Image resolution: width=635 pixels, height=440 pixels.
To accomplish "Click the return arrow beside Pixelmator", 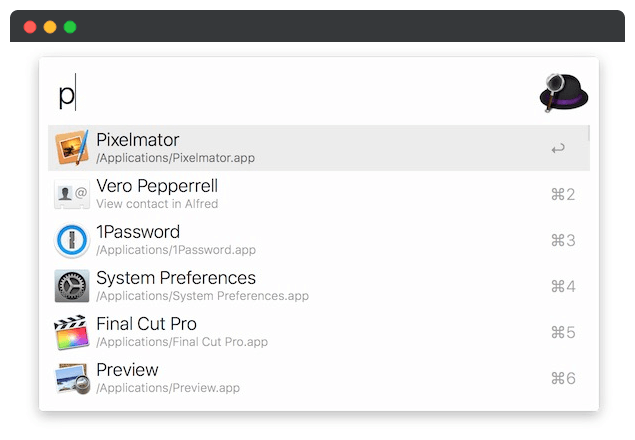I will (558, 149).
